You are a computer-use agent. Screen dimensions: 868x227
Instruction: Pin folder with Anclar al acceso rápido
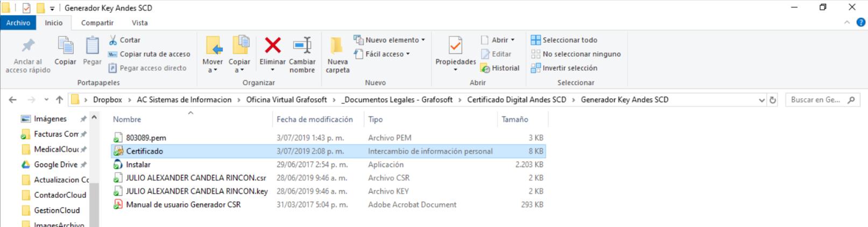click(28, 46)
